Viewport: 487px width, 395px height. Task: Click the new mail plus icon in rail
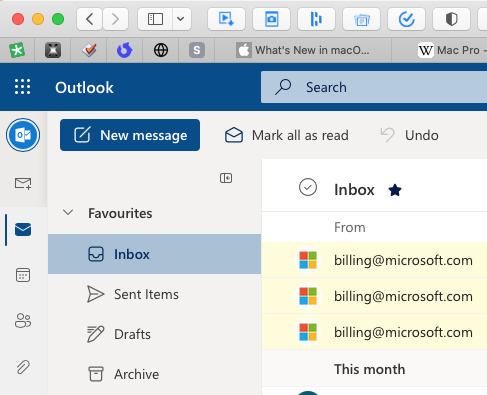click(x=23, y=183)
